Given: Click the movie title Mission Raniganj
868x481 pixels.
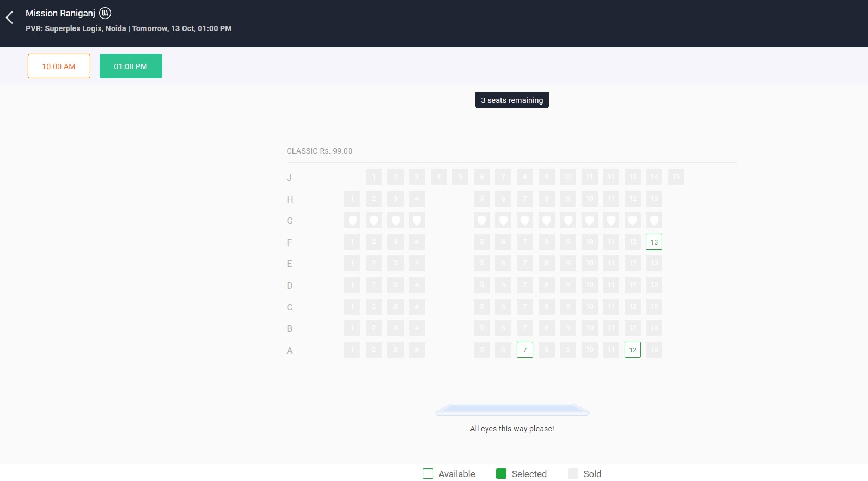Looking at the screenshot, I should pyautogui.click(x=60, y=13).
